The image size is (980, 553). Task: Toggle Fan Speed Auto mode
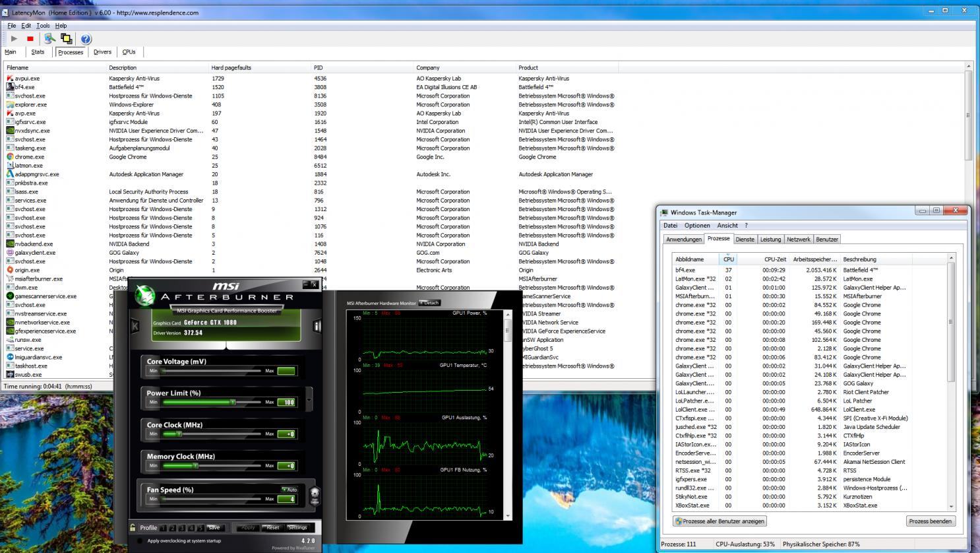290,490
